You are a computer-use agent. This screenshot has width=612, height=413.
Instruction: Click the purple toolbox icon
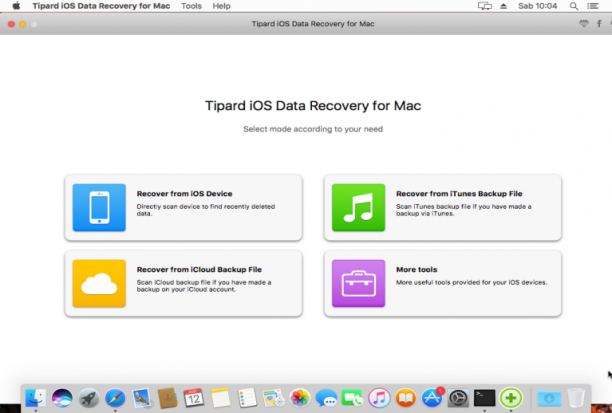coord(358,283)
